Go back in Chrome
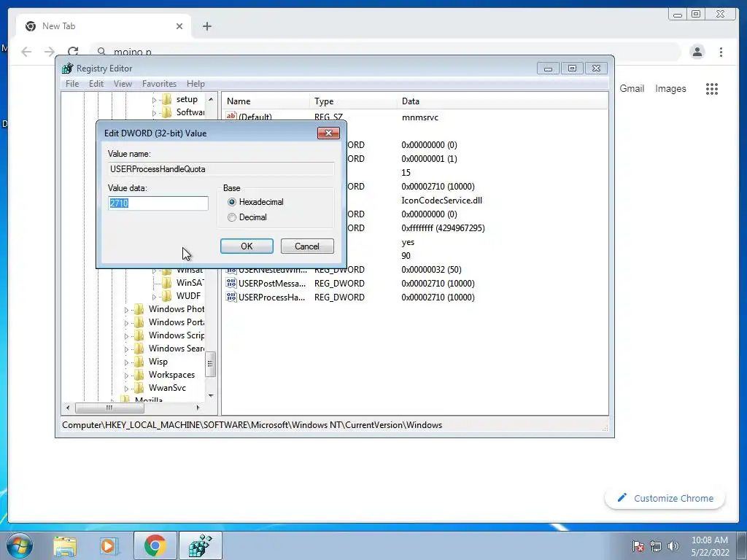This screenshot has width=747, height=560. (x=26, y=52)
